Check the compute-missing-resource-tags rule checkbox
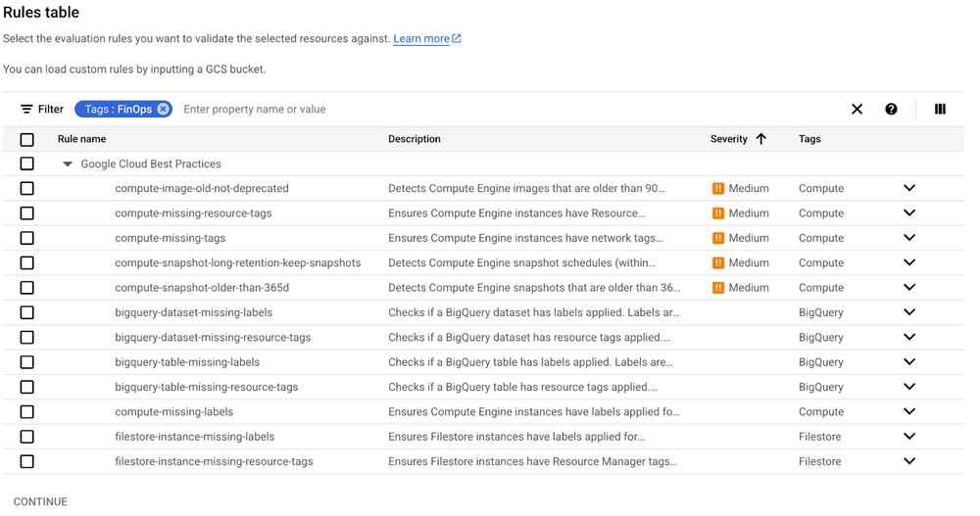The height and width of the screenshot is (516, 980). 27,213
